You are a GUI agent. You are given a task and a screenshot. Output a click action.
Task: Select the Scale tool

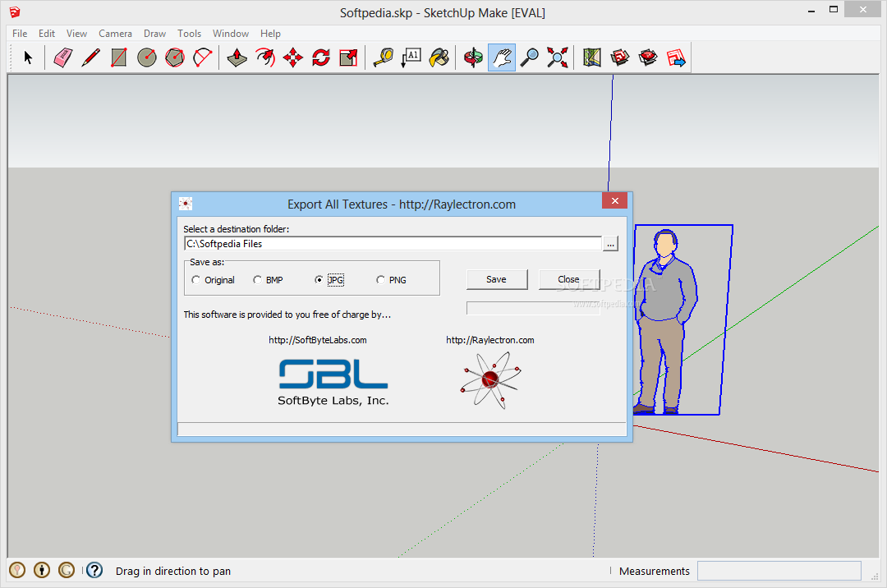tap(348, 57)
